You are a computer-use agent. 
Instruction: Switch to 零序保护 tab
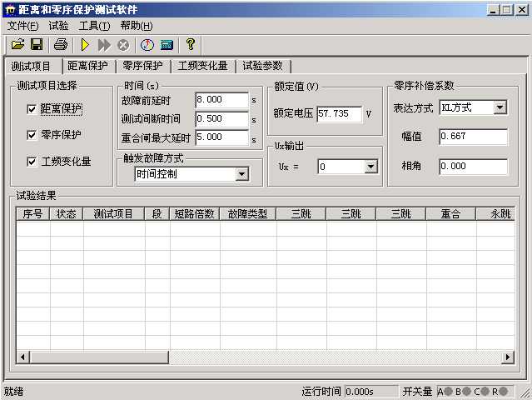tap(143, 66)
